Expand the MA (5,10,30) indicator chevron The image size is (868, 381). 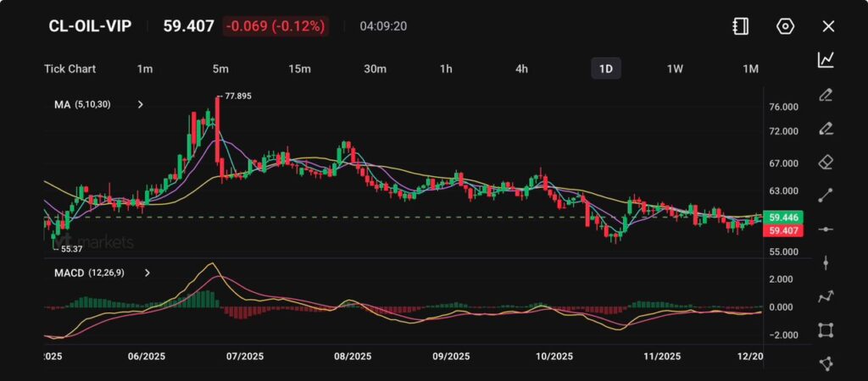pyautogui.click(x=141, y=105)
